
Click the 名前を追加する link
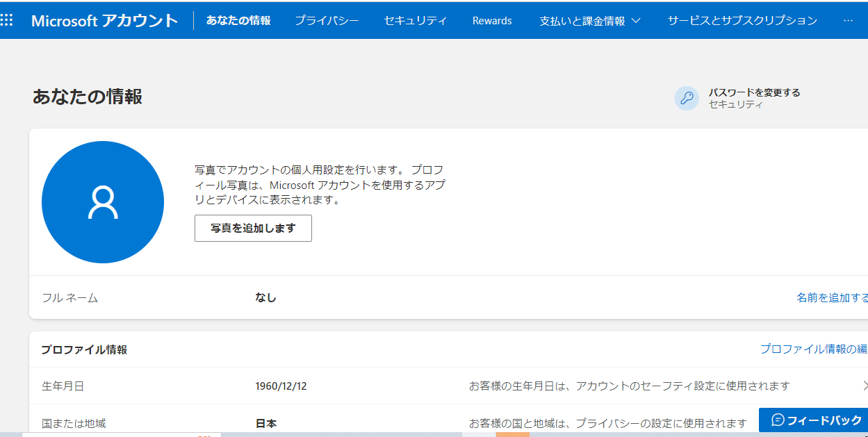[x=832, y=297]
